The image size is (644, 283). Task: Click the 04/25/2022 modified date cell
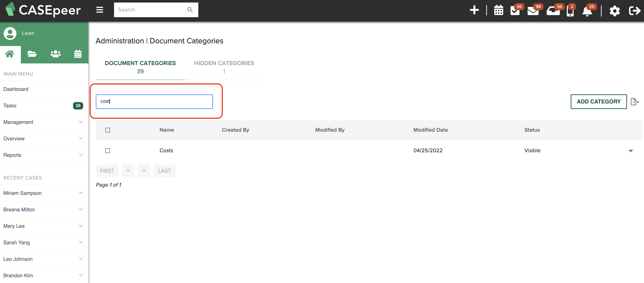click(x=428, y=150)
